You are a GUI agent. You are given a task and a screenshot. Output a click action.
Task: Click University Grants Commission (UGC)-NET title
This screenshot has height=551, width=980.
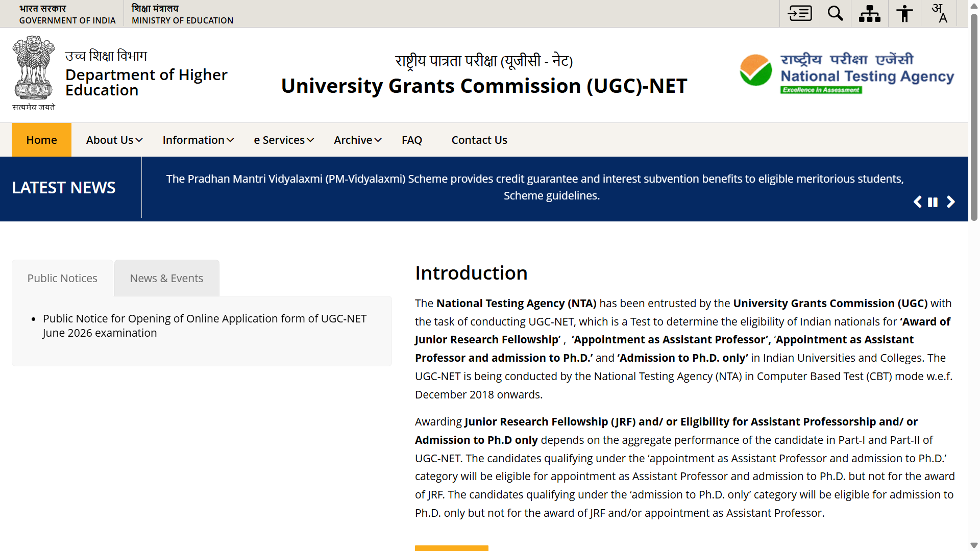pos(484,86)
